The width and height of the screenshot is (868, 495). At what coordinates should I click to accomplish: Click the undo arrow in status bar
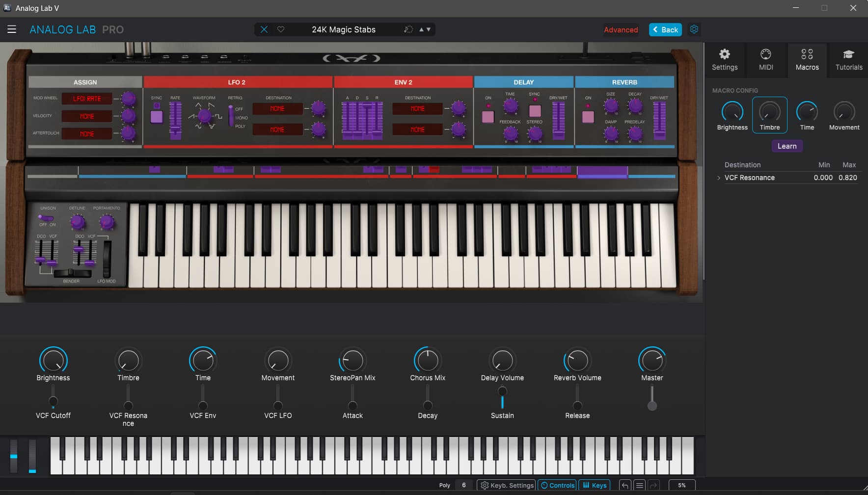(x=624, y=485)
